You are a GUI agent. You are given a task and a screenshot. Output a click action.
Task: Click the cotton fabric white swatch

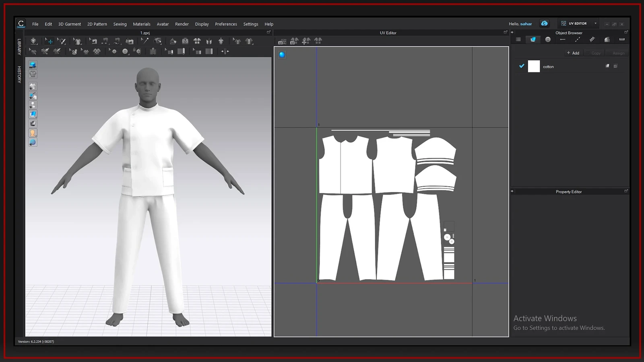[x=534, y=66]
